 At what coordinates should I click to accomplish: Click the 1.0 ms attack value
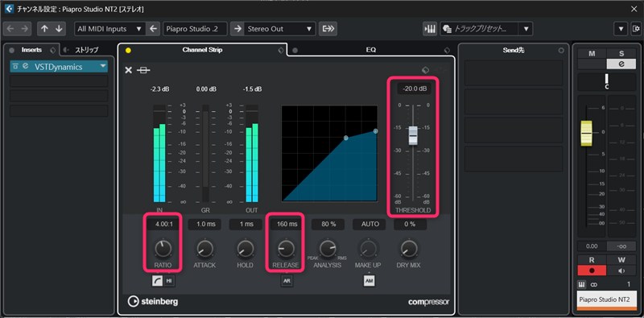click(x=204, y=225)
